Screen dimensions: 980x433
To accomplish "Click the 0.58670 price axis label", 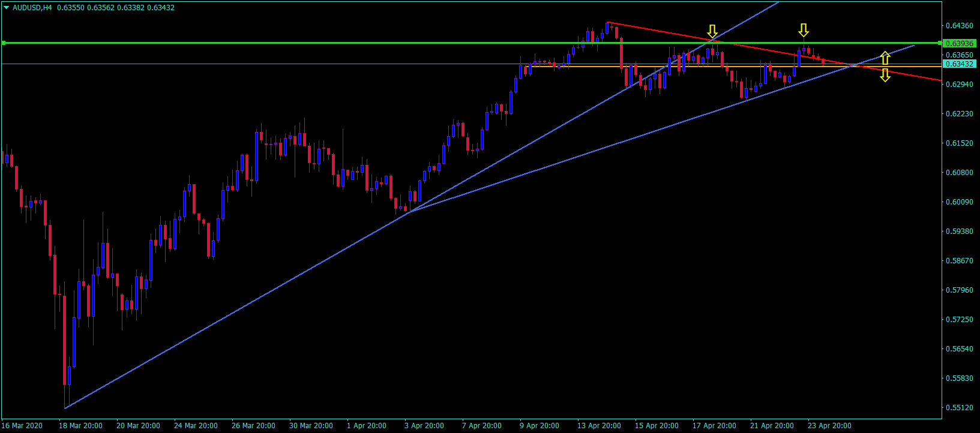I will (x=959, y=261).
